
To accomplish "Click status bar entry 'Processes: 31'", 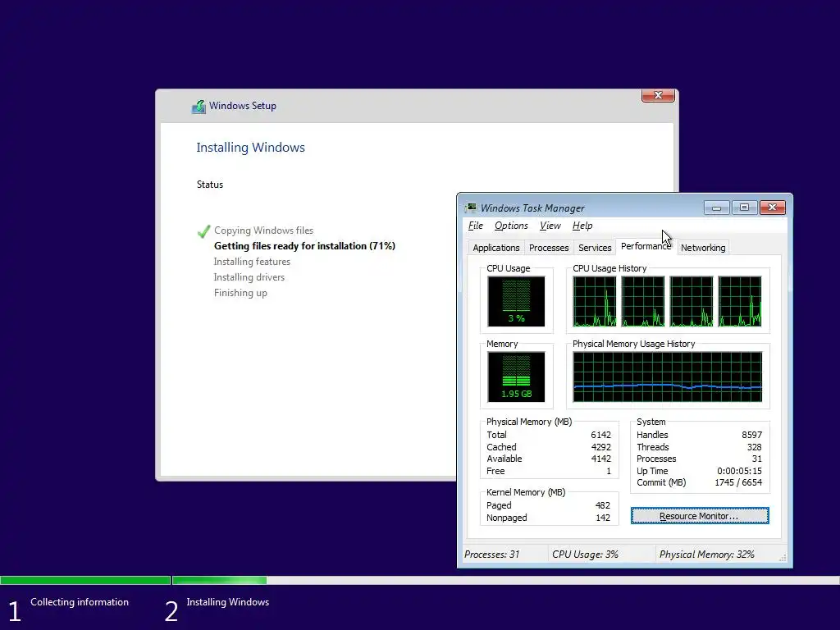I will click(491, 555).
